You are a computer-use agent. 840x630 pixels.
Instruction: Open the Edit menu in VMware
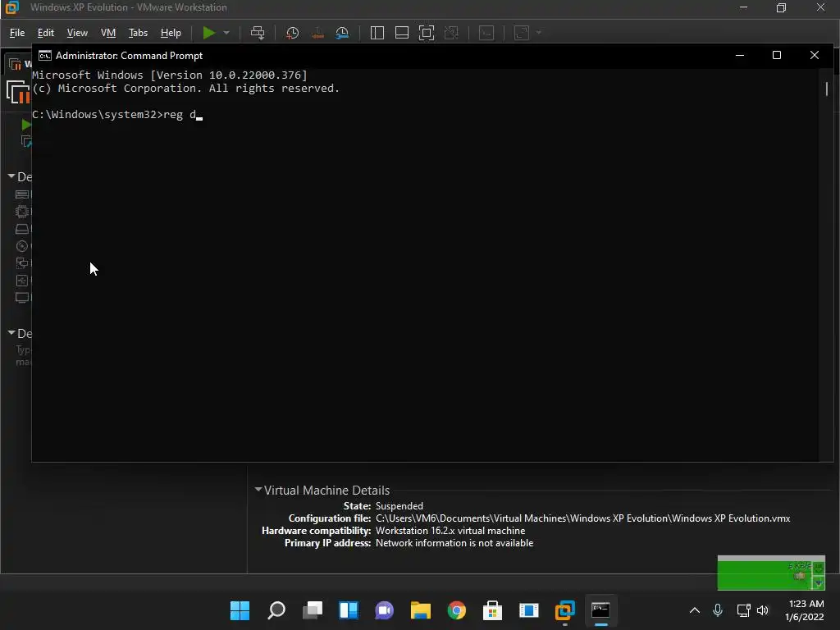click(46, 33)
